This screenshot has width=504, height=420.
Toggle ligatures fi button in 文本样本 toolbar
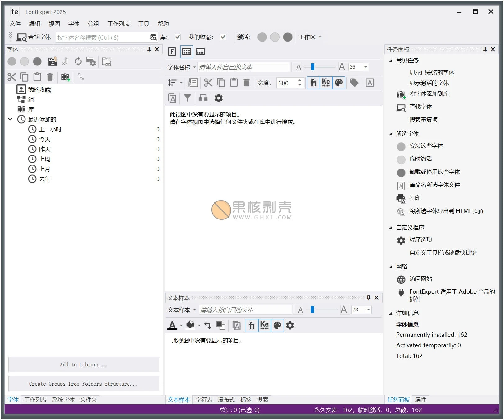pyautogui.click(x=252, y=325)
